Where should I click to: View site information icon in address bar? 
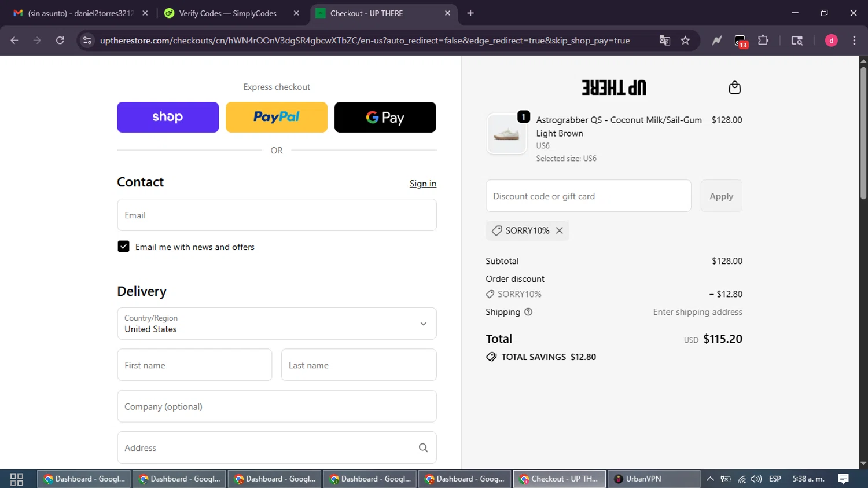[87, 41]
